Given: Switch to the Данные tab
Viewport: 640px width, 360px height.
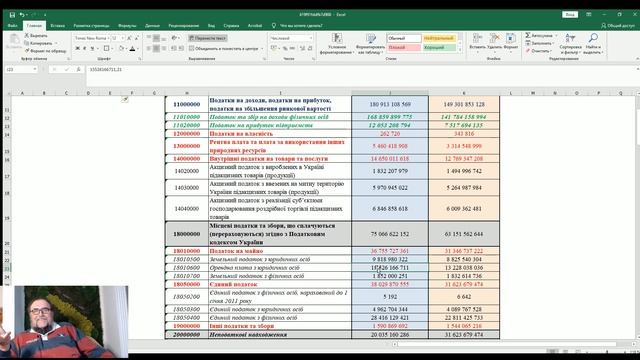Looking at the screenshot, I should (x=152, y=26).
